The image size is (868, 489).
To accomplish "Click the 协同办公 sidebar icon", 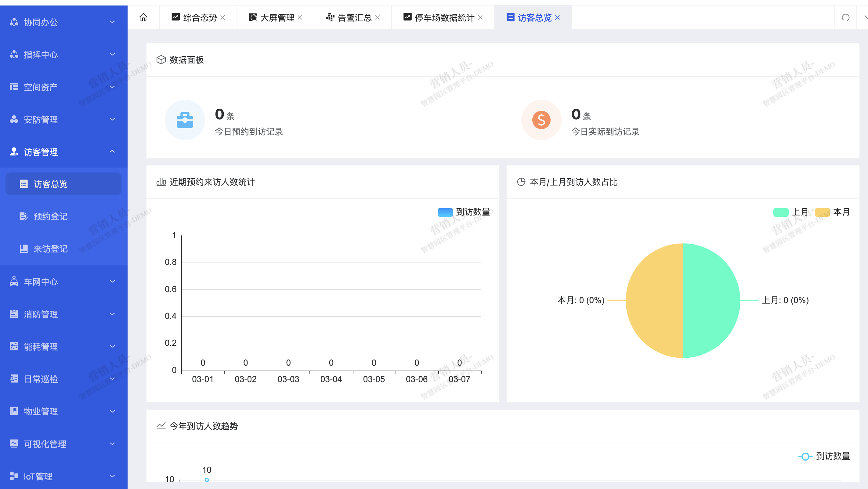I will pyautogui.click(x=14, y=22).
